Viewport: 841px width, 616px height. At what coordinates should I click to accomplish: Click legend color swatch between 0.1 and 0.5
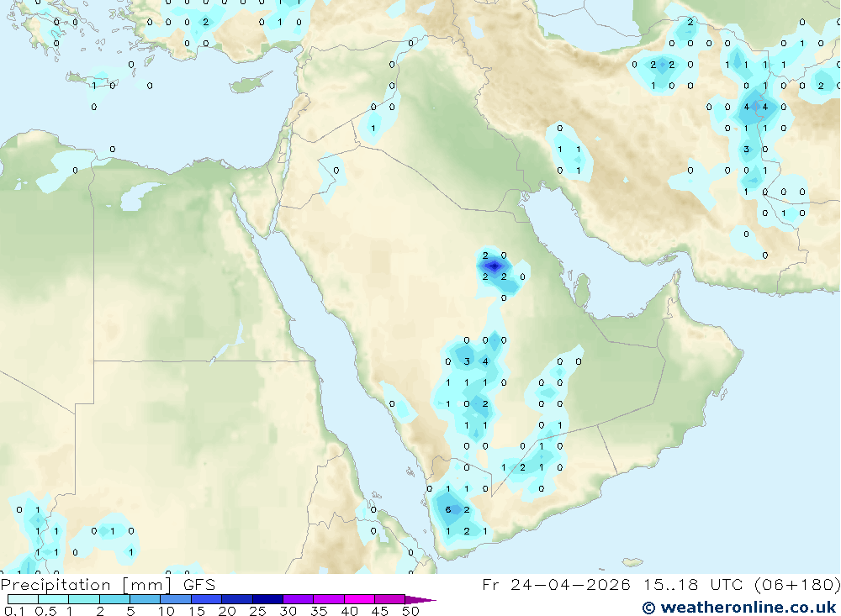(x=23, y=599)
